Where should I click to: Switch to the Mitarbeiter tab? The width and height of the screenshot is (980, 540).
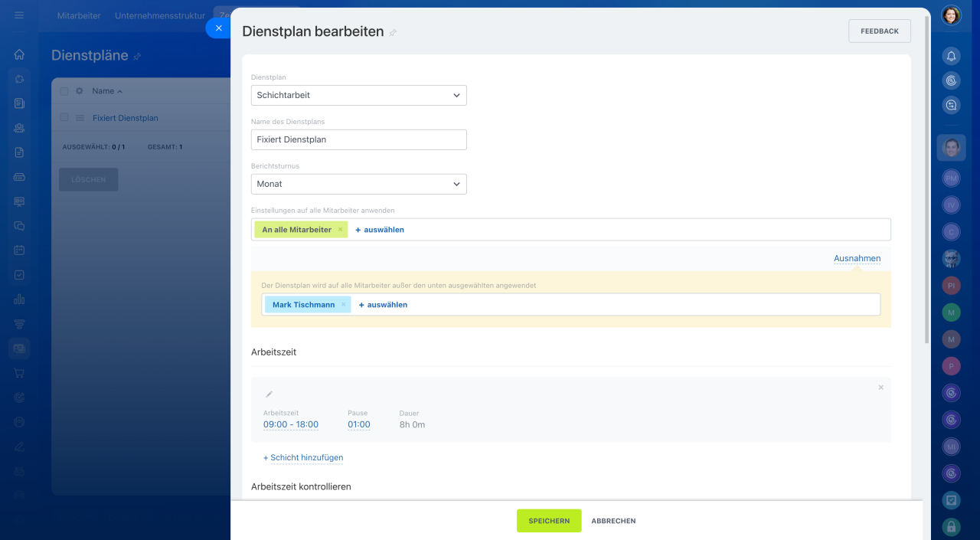pos(79,15)
